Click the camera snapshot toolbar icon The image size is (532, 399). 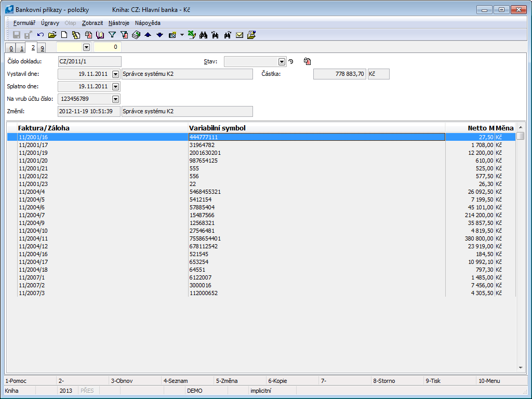click(x=172, y=35)
